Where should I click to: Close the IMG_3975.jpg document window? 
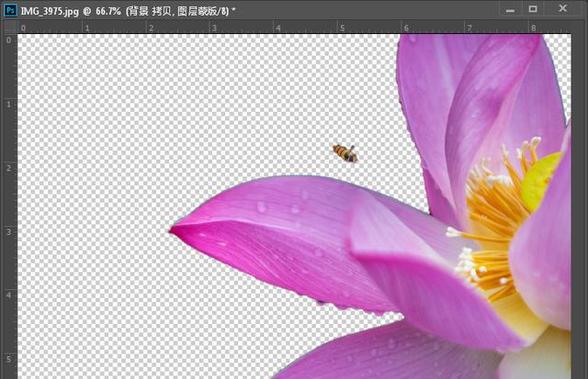click(562, 8)
